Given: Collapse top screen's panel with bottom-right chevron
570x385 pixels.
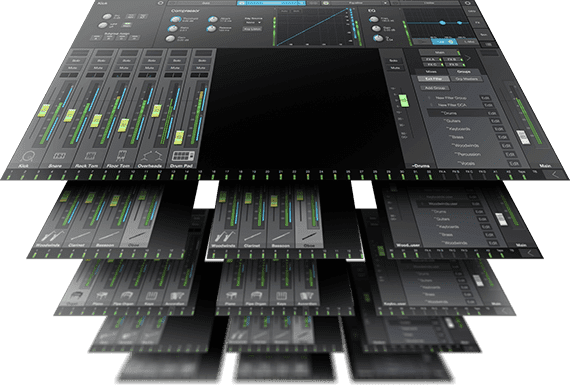Looking at the screenshot, I should (555, 175).
